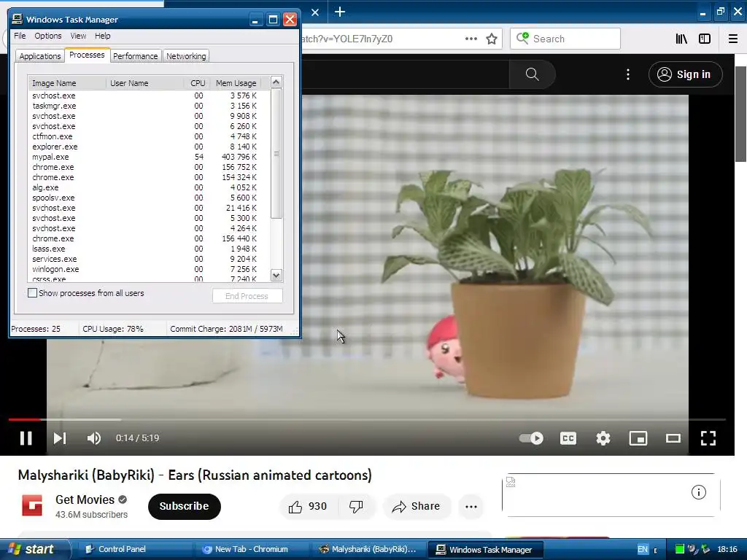The height and width of the screenshot is (560, 747).
Task: Open Task Manager Help menu
Action: [x=102, y=36]
